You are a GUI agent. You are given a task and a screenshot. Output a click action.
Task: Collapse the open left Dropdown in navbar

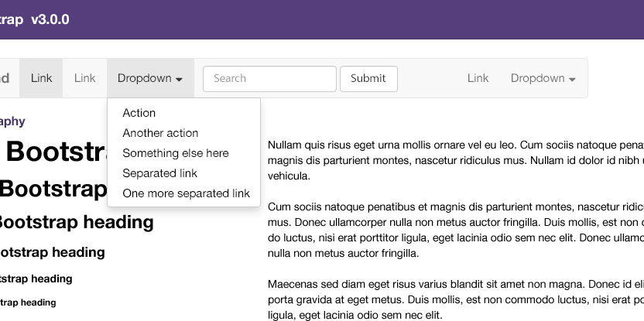(150, 78)
